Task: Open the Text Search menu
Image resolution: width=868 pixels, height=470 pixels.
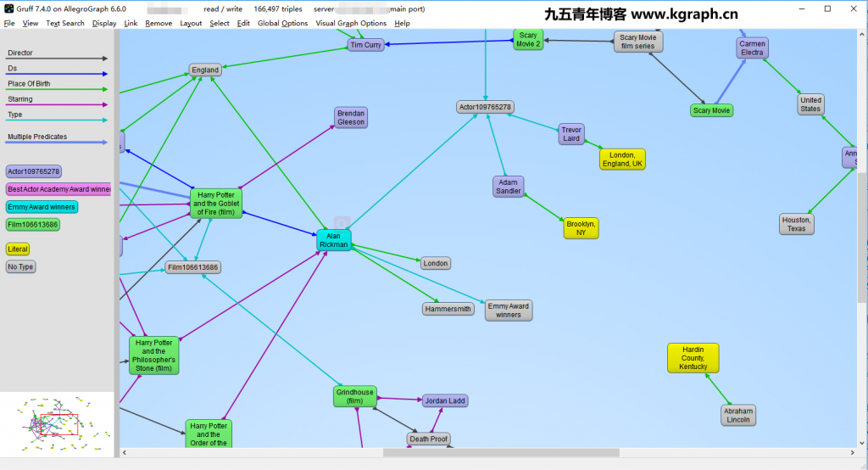Action: (64, 23)
